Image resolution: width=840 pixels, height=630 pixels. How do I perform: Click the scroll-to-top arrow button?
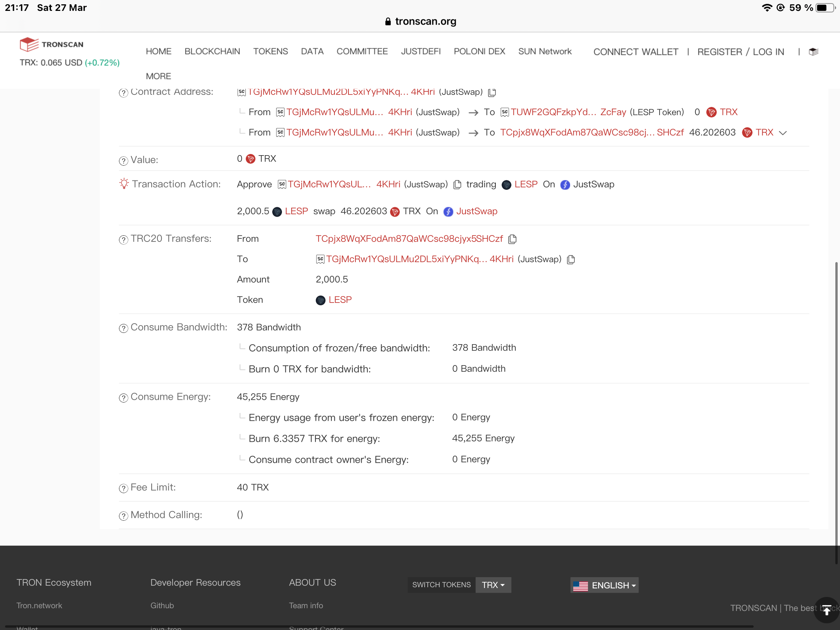[x=827, y=610]
